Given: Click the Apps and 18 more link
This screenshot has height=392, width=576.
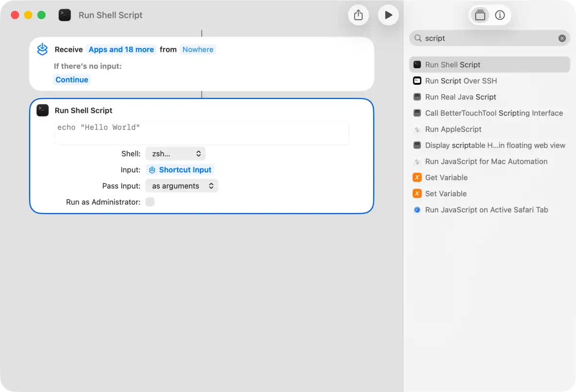Looking at the screenshot, I should point(121,49).
